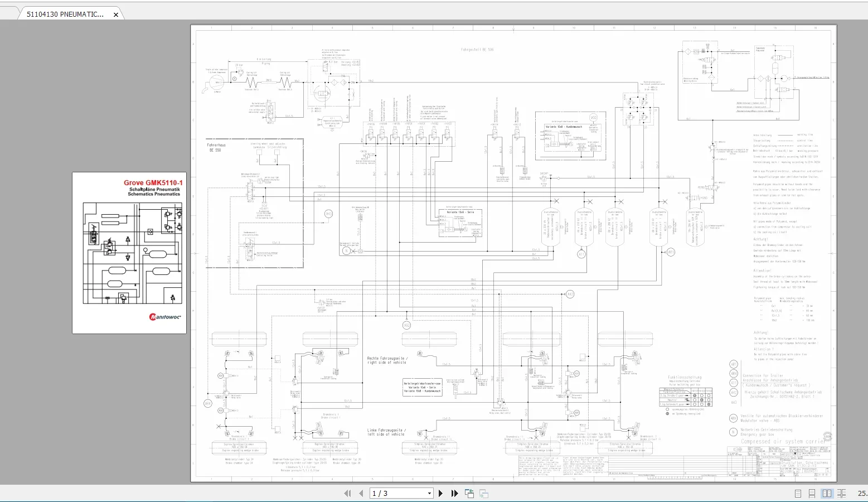Click the zoom percentage value

click(x=862, y=493)
